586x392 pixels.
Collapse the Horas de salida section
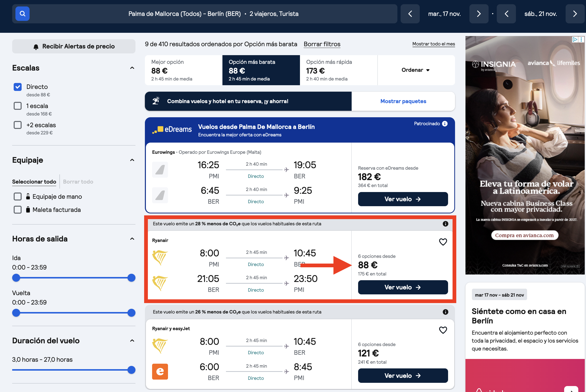click(x=132, y=239)
